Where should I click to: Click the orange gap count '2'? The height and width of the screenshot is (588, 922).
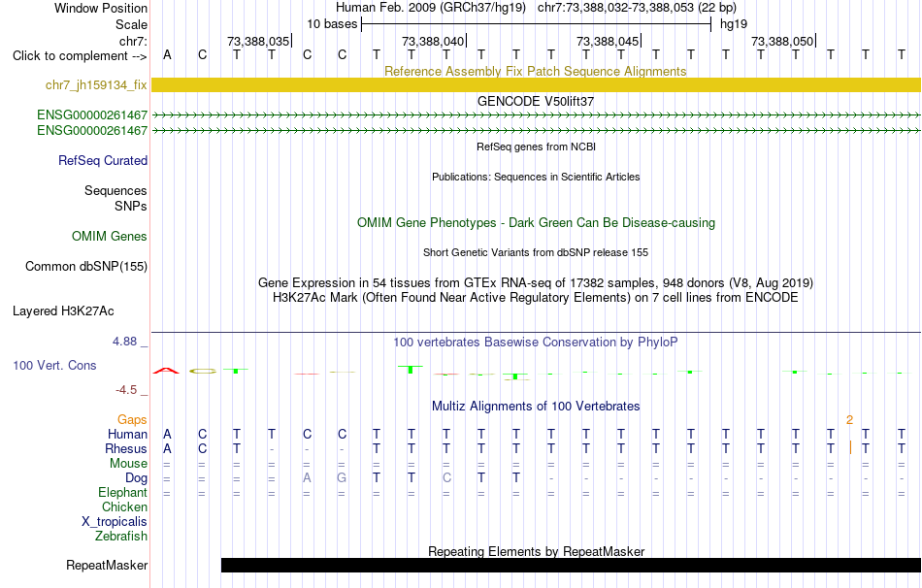849,420
